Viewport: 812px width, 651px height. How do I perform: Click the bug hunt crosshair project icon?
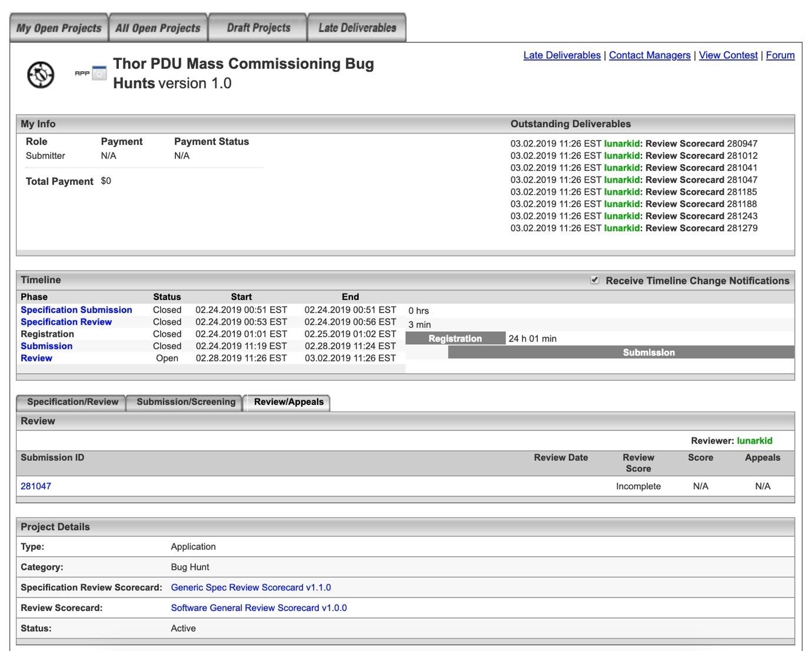coord(41,75)
